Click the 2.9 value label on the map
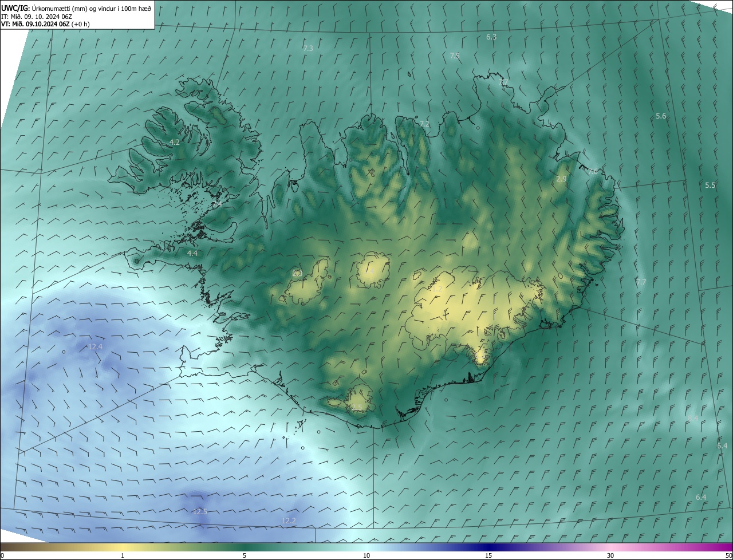The image size is (733, 560). pyautogui.click(x=561, y=179)
